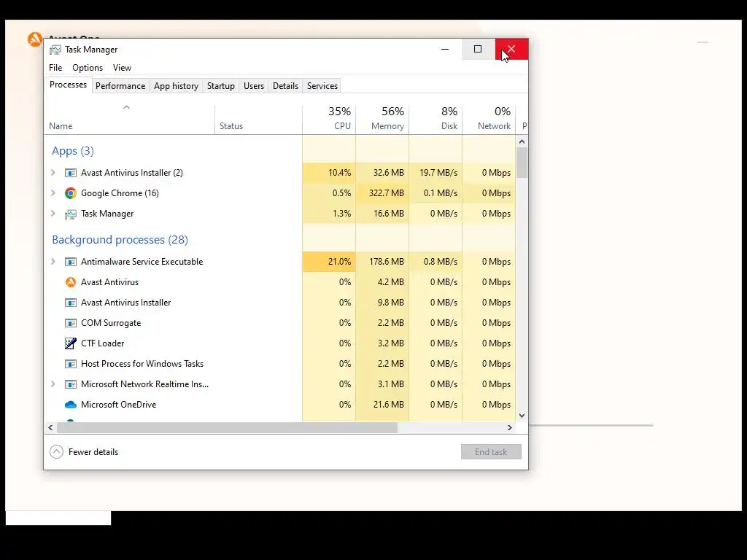Image resolution: width=747 pixels, height=560 pixels.
Task: Click the CTF Loader pen icon
Action: click(x=71, y=343)
